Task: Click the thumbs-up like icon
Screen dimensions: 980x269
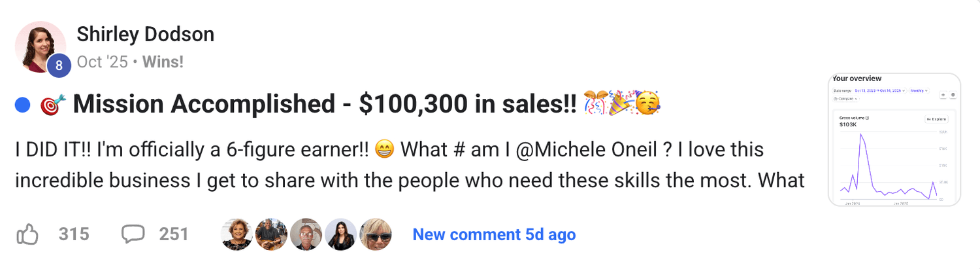Action: point(27,234)
